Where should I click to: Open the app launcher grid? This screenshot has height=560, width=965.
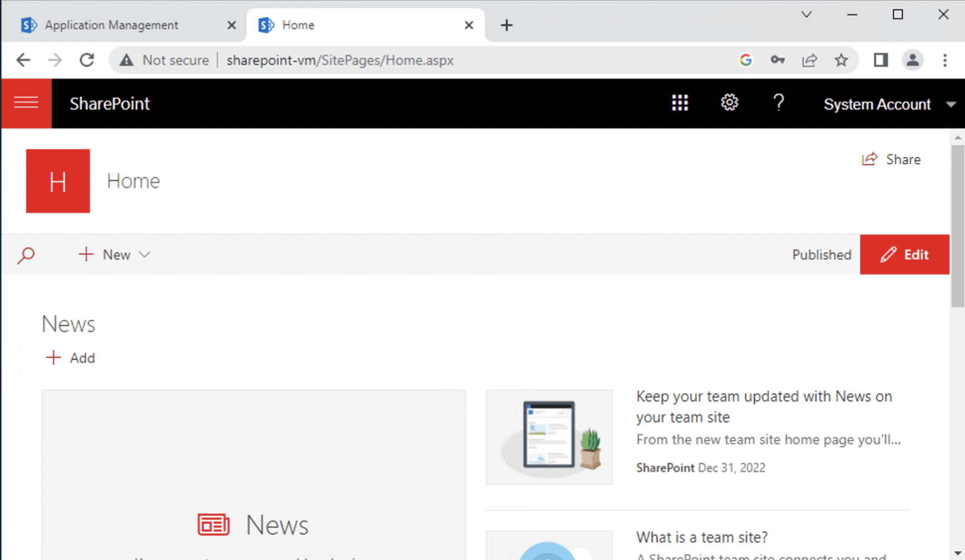680,103
